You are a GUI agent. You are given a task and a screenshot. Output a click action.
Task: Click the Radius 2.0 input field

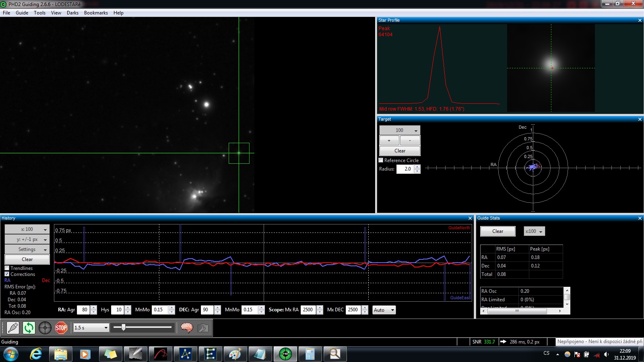pos(405,169)
